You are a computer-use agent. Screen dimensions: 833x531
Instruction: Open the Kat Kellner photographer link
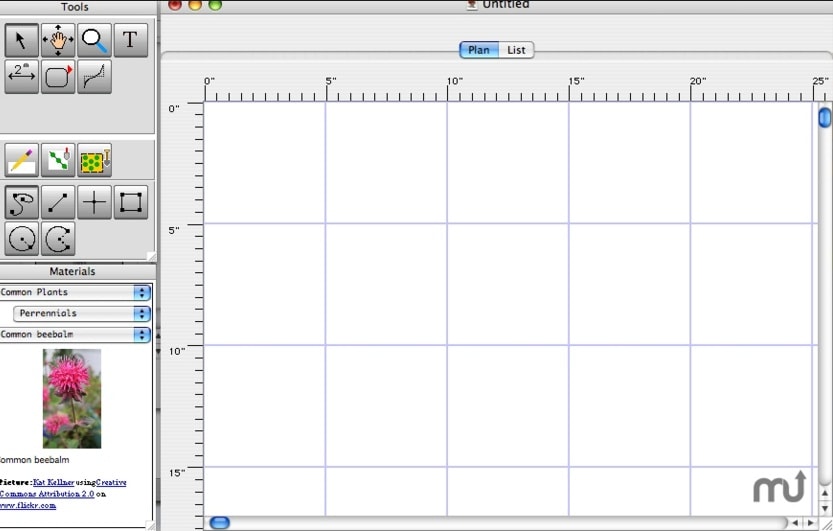coord(53,482)
